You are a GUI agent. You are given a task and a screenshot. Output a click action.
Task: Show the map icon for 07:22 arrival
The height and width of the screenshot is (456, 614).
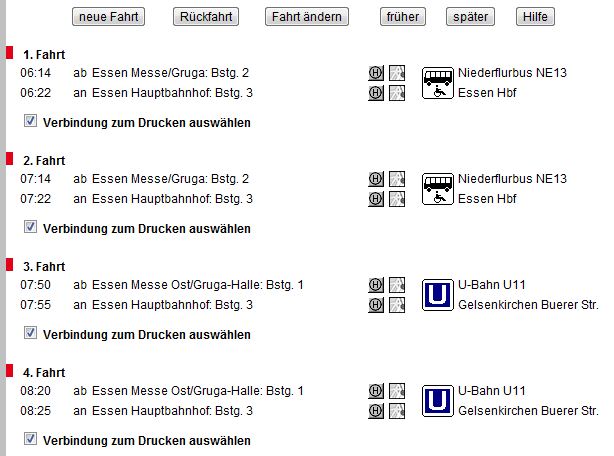396,199
